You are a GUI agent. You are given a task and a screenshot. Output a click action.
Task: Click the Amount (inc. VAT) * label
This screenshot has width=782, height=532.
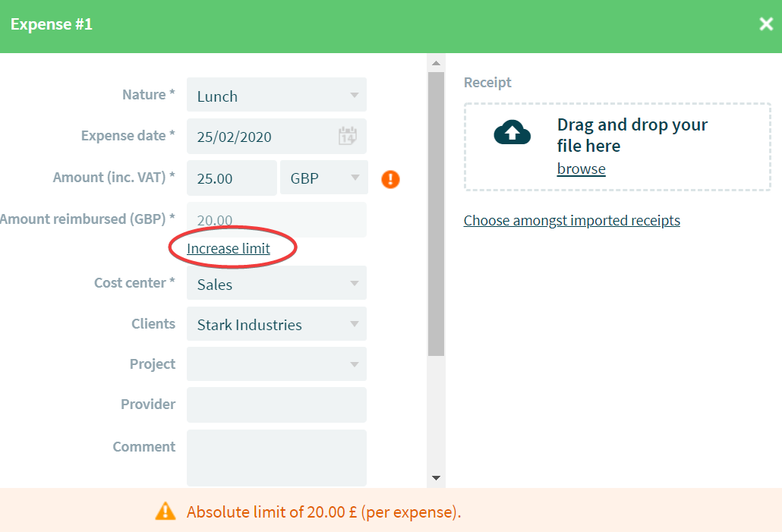[x=114, y=177]
